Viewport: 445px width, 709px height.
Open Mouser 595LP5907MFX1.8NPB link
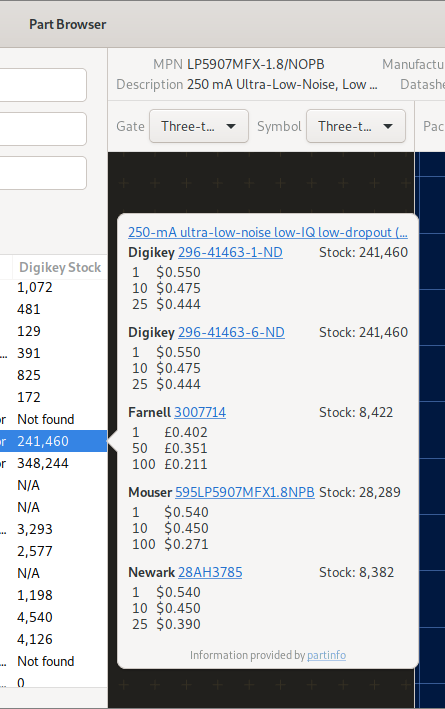click(x=245, y=492)
